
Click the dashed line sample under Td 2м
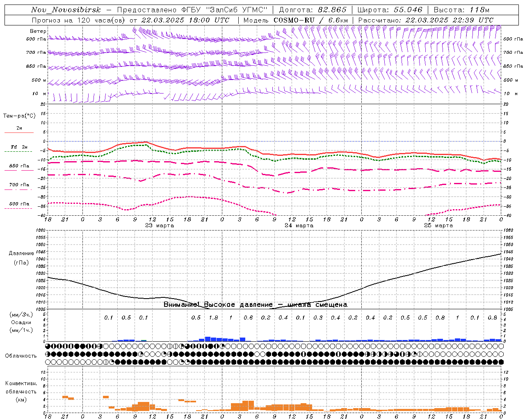[x=19, y=151]
